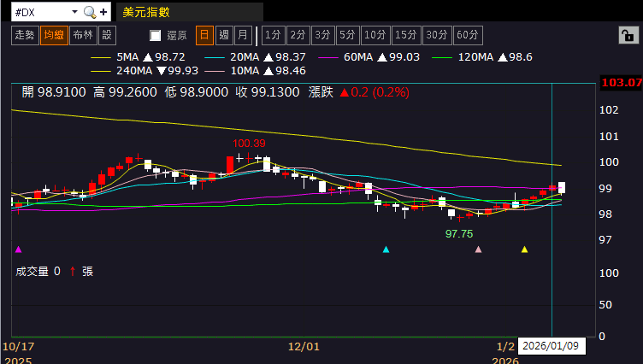Select the 月 monthly period
Image resolution: width=643 pixels, height=364 pixels.
coord(243,35)
